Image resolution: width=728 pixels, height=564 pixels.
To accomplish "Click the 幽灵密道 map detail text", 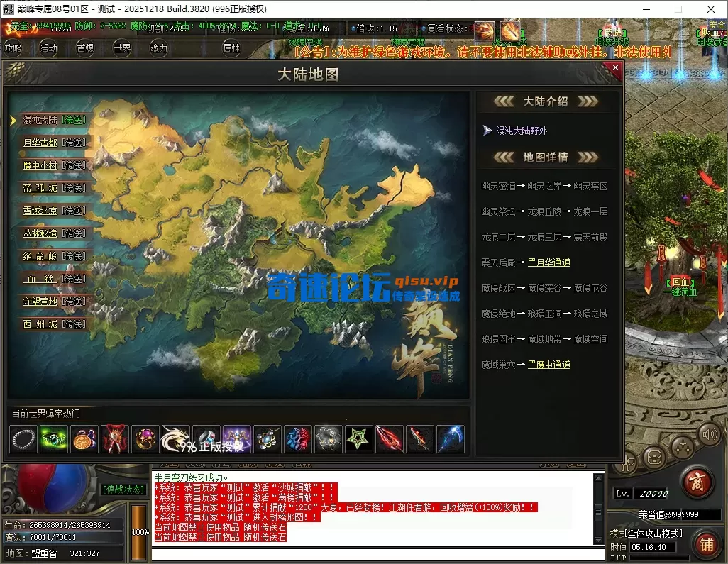I will pyautogui.click(x=498, y=186).
